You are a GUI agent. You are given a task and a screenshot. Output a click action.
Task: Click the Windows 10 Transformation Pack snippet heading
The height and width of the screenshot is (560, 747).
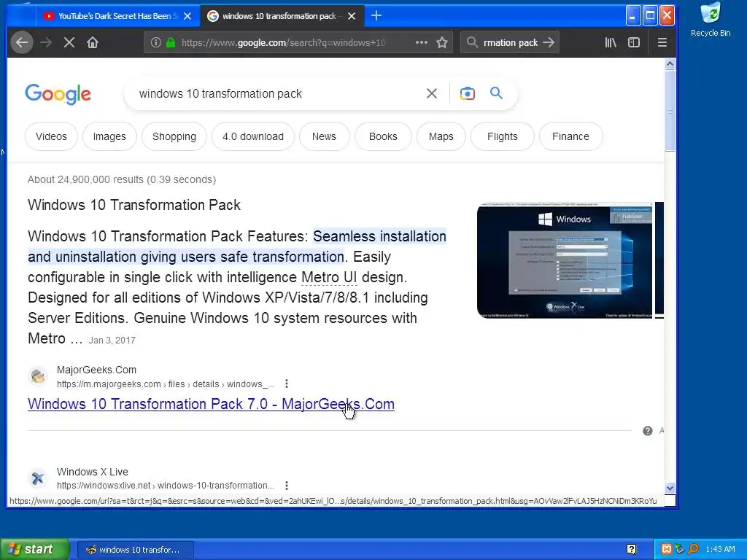pyautogui.click(x=134, y=205)
